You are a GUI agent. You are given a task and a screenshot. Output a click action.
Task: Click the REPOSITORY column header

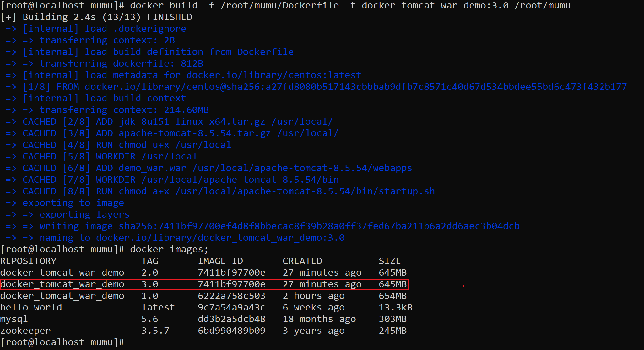28,261
